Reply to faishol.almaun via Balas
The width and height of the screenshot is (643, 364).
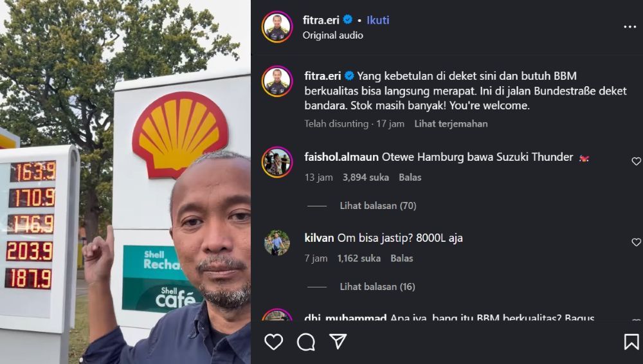click(410, 177)
